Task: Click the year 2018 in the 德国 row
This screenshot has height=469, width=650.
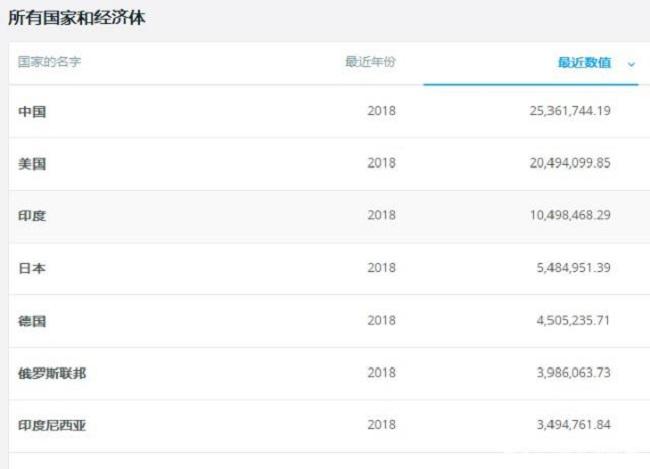Action: [381, 320]
